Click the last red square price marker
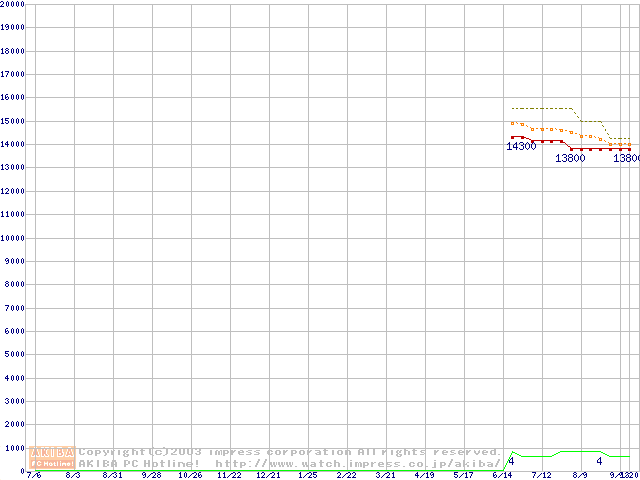This screenshot has height=480, width=640. point(629,149)
